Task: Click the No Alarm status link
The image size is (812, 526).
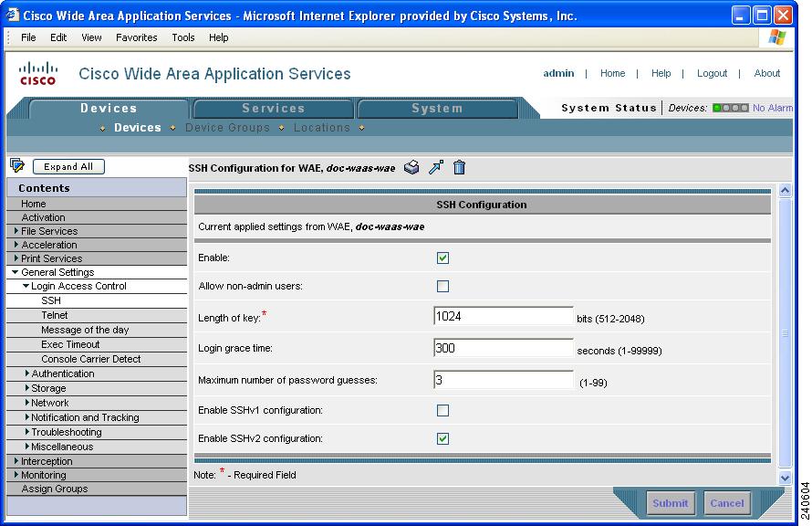Action: click(x=773, y=108)
